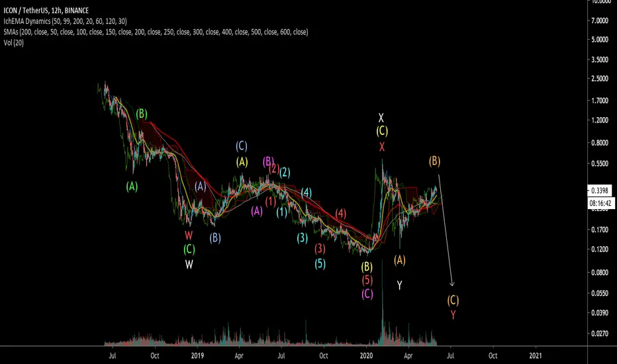Click the 0.1200 price axis label

(600, 250)
